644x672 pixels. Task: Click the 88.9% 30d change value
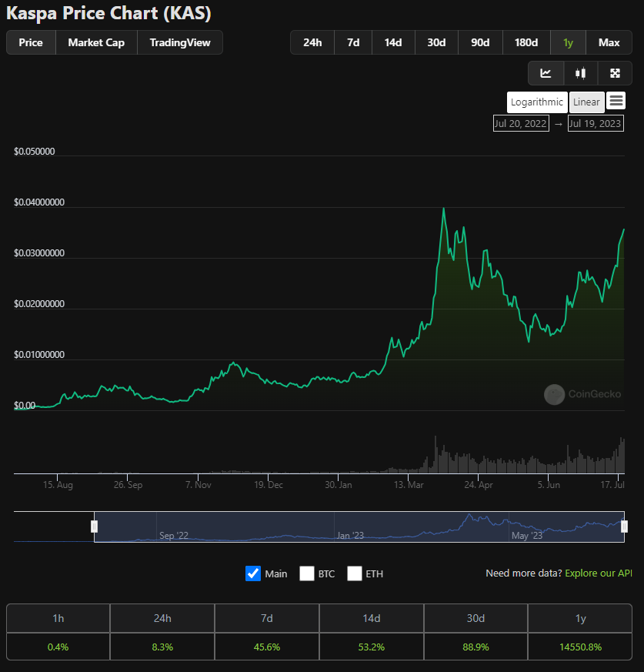click(x=475, y=647)
